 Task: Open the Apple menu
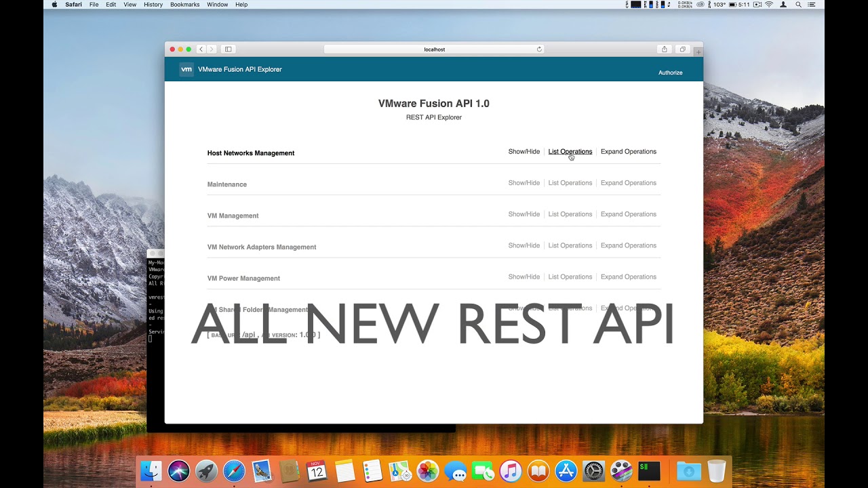[x=54, y=5]
